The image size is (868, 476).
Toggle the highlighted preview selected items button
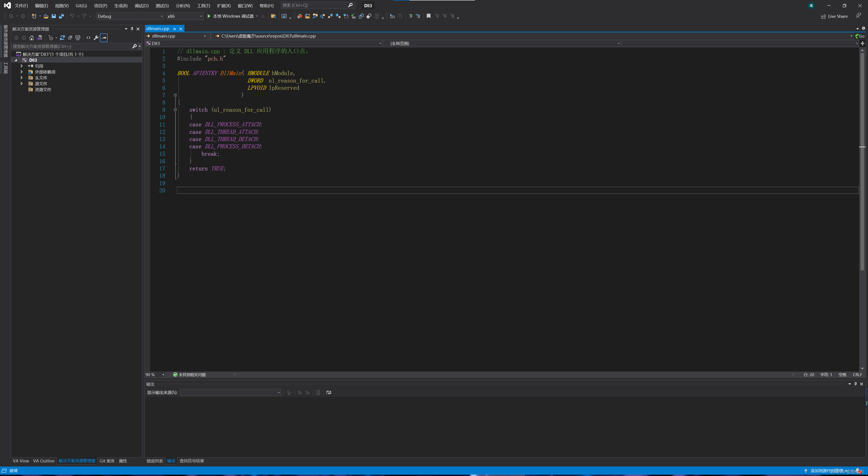104,38
